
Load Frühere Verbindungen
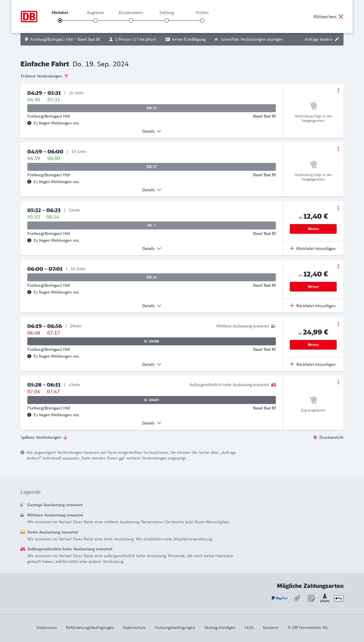[x=44, y=76]
